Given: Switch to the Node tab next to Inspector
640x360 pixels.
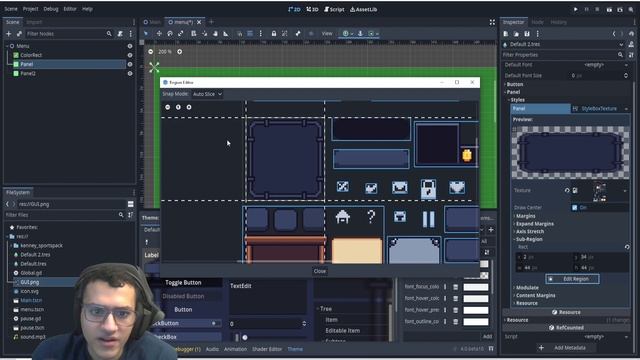Looking at the screenshot, I should [538, 22].
